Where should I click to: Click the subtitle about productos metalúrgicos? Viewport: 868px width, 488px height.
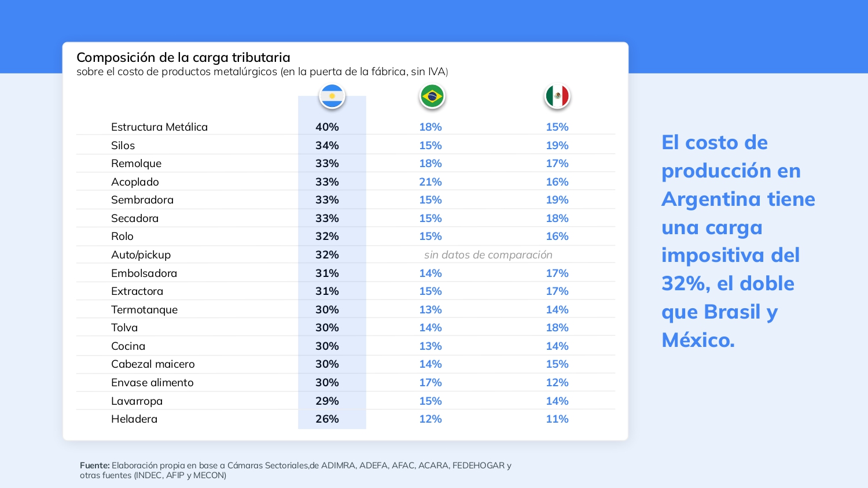[262, 72]
